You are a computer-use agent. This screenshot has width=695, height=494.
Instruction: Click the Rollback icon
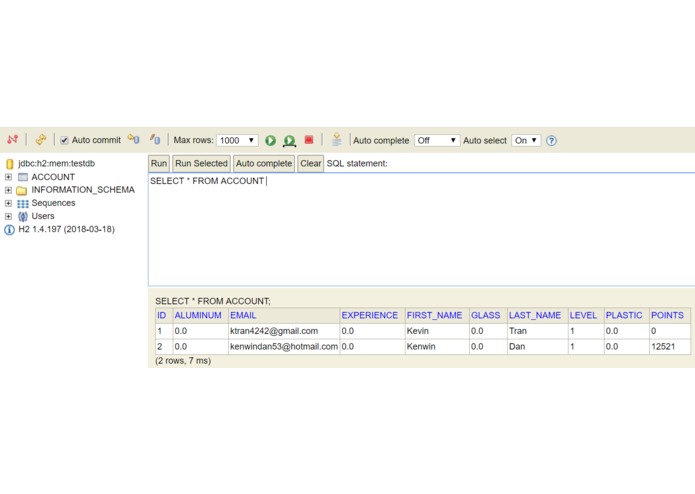pos(133,140)
